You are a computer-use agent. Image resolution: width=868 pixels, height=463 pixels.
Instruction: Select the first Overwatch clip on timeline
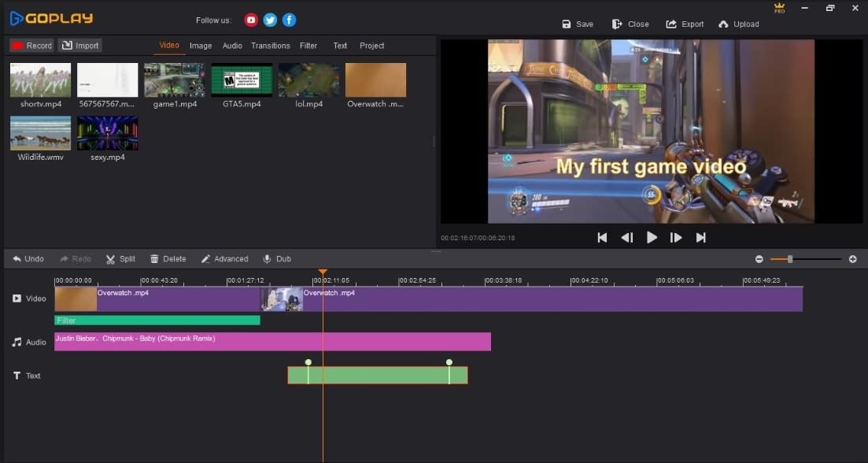[x=157, y=299]
